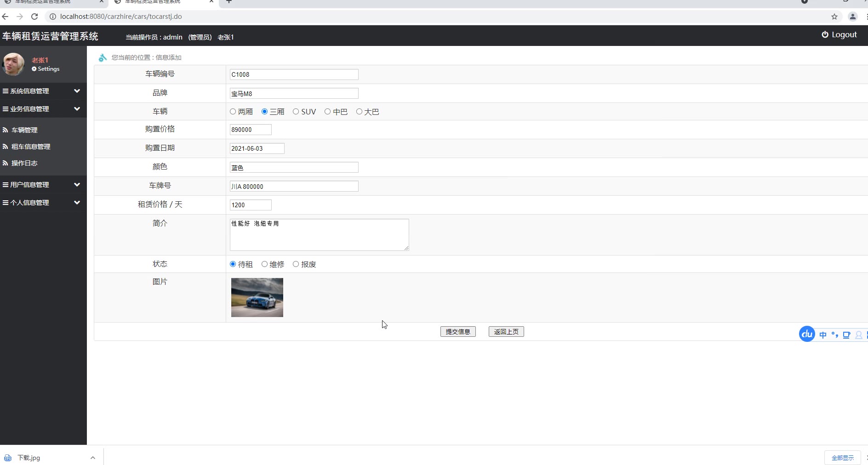The width and height of the screenshot is (868, 465).
Task: Click the RSS icon beside 操作日志
Action: pyautogui.click(x=6, y=163)
